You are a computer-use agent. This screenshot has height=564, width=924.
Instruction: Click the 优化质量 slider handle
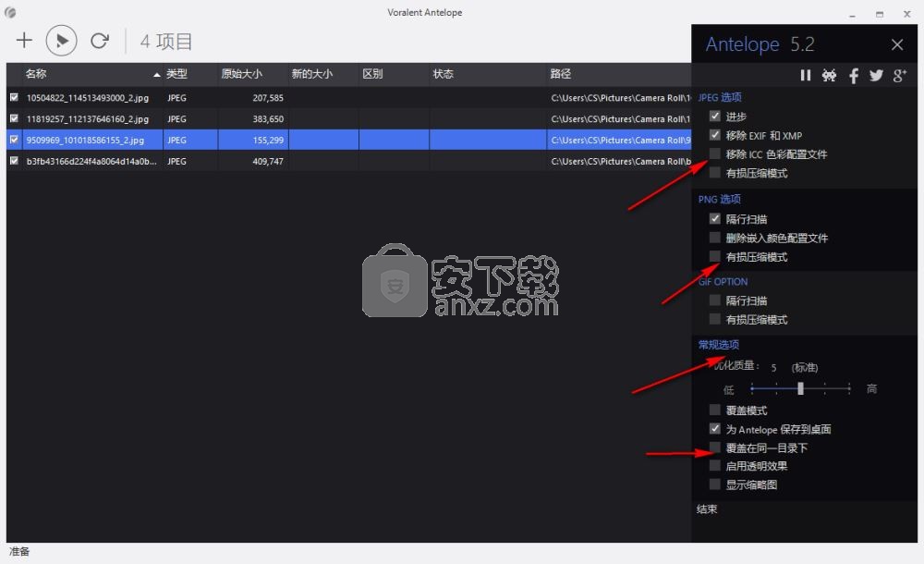click(800, 388)
